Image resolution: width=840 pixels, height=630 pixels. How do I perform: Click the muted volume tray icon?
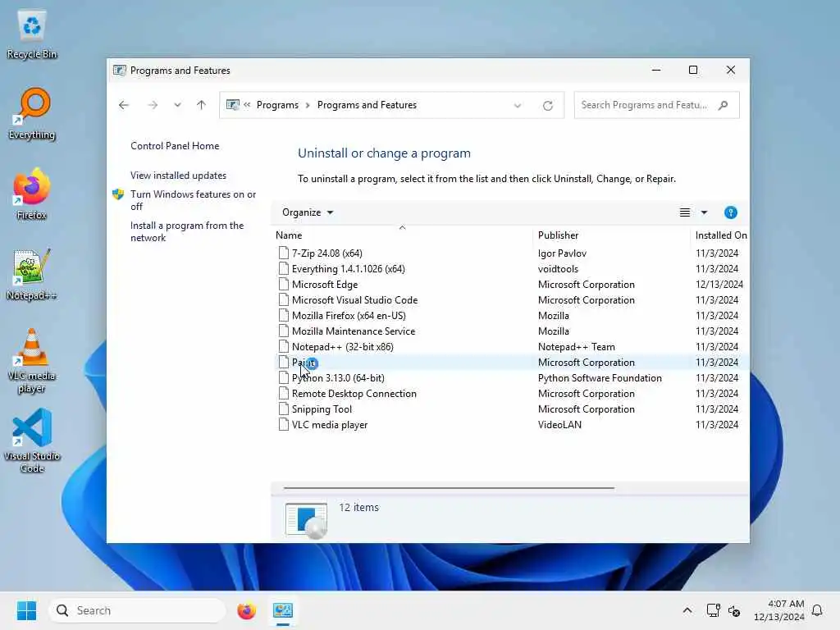734,610
